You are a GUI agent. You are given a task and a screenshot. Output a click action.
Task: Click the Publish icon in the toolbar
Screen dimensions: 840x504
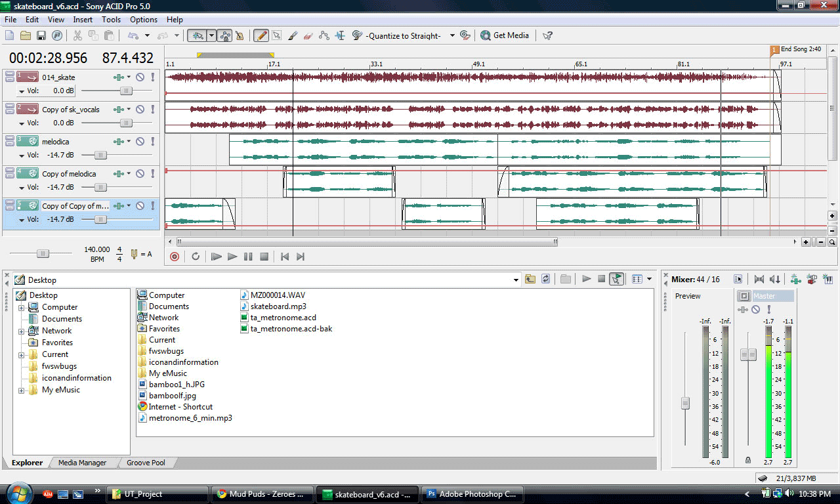(x=56, y=35)
